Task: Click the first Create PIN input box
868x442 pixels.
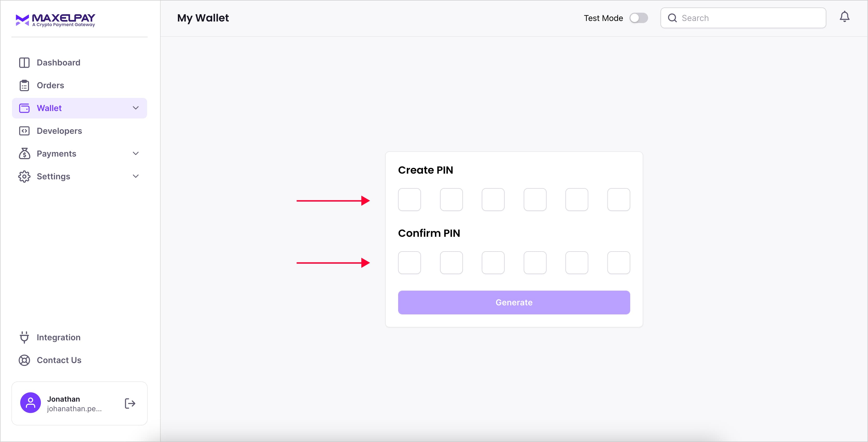Action: click(x=410, y=199)
